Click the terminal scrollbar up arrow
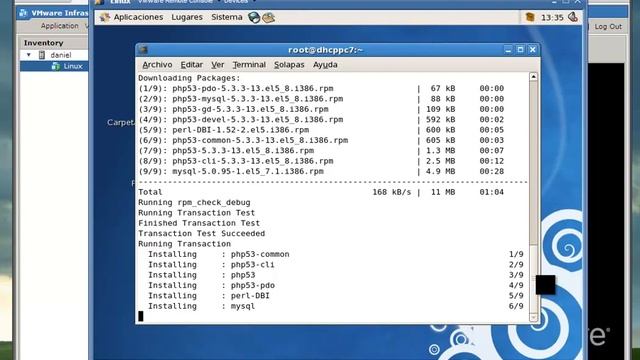Screen dimensions: 640x360 click(x=533, y=77)
